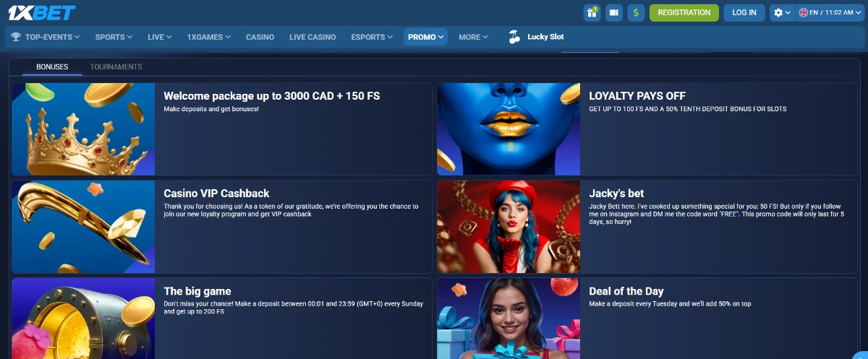Image resolution: width=868 pixels, height=359 pixels.
Task: Switch to the Tournaments tab
Action: click(116, 67)
